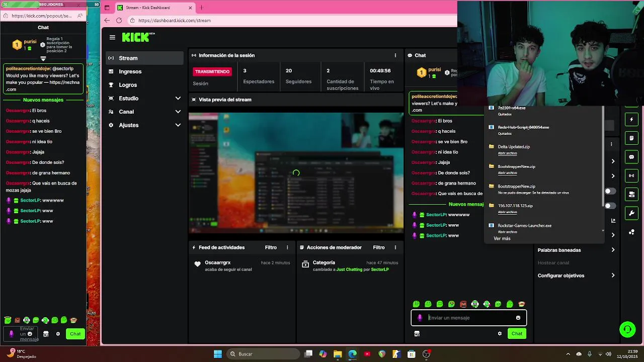Screen dimensions: 644x362
Task: Switch to Stream - Kick Dashboard tab
Action: pos(155,8)
